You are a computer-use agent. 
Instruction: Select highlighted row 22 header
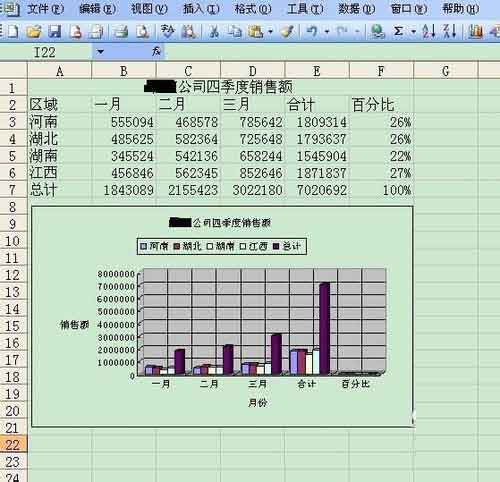click(x=13, y=445)
